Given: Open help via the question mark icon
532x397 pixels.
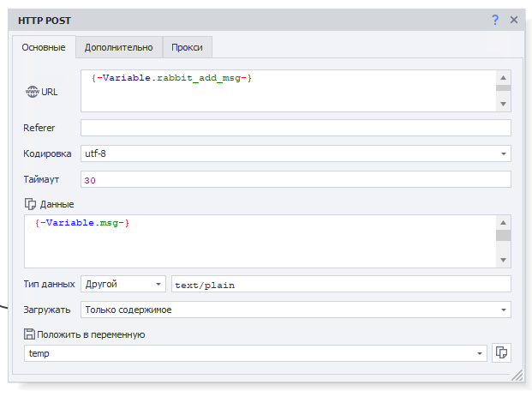Looking at the screenshot, I should (x=495, y=20).
